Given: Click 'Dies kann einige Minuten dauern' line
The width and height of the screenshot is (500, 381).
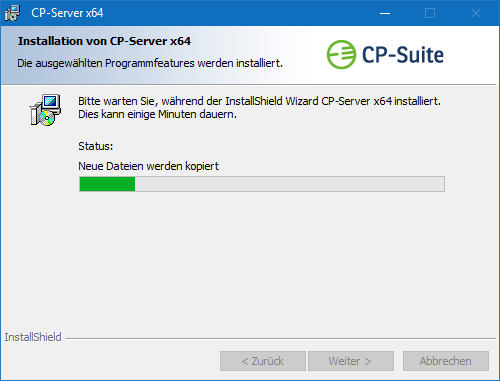Looking at the screenshot, I should pyautogui.click(x=157, y=114).
